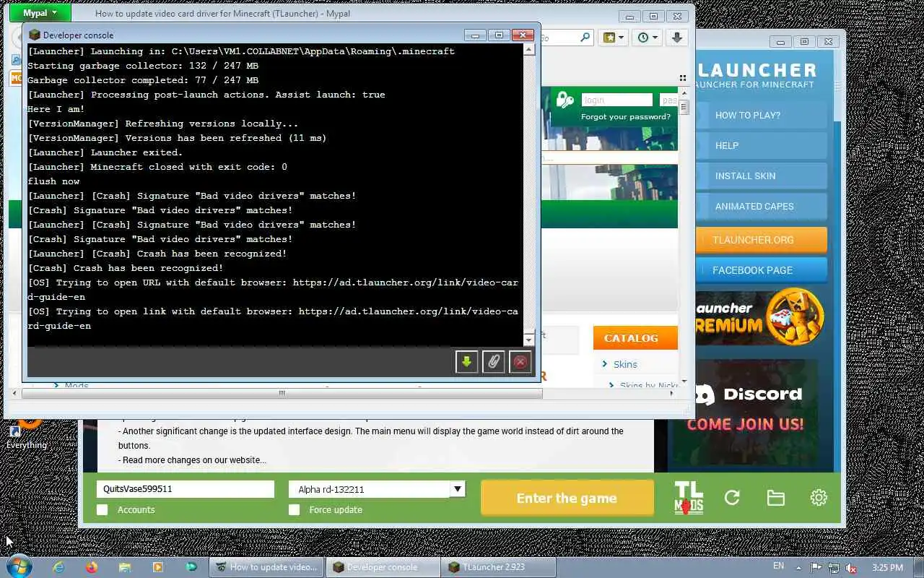Open the TLauncher Premium banner

click(761, 318)
